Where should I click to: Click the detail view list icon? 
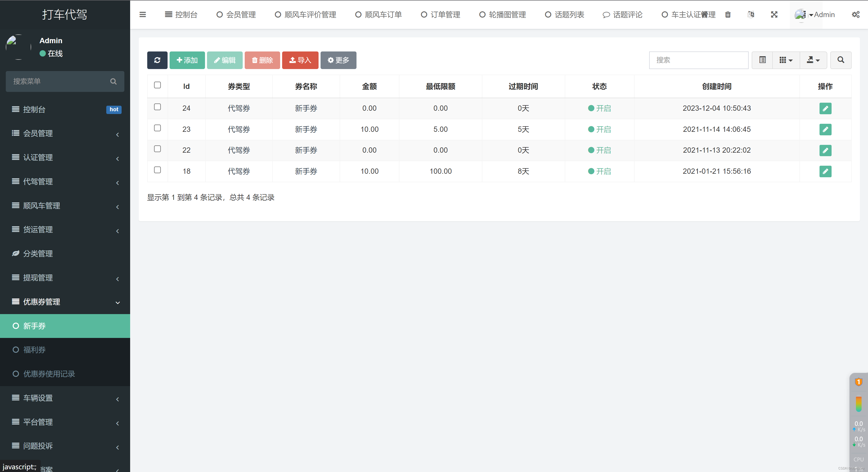762,60
